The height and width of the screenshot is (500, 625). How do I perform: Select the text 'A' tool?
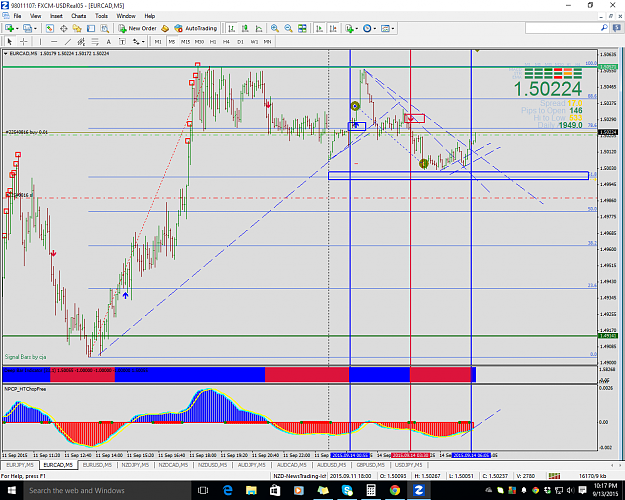(108, 41)
